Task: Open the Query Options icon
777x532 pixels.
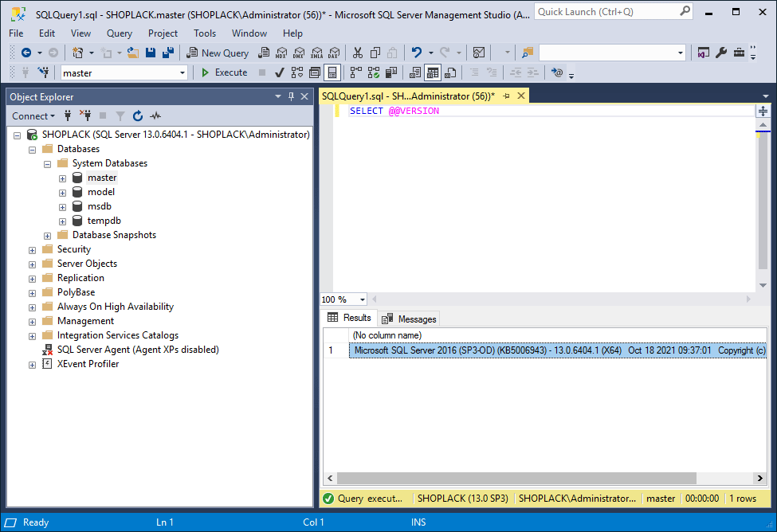Action: coord(315,72)
